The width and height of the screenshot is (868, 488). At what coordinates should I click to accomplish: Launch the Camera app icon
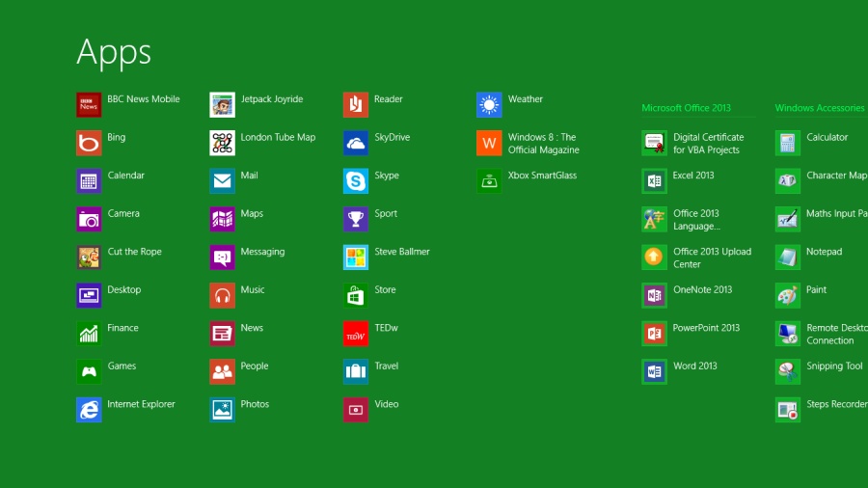(x=89, y=219)
